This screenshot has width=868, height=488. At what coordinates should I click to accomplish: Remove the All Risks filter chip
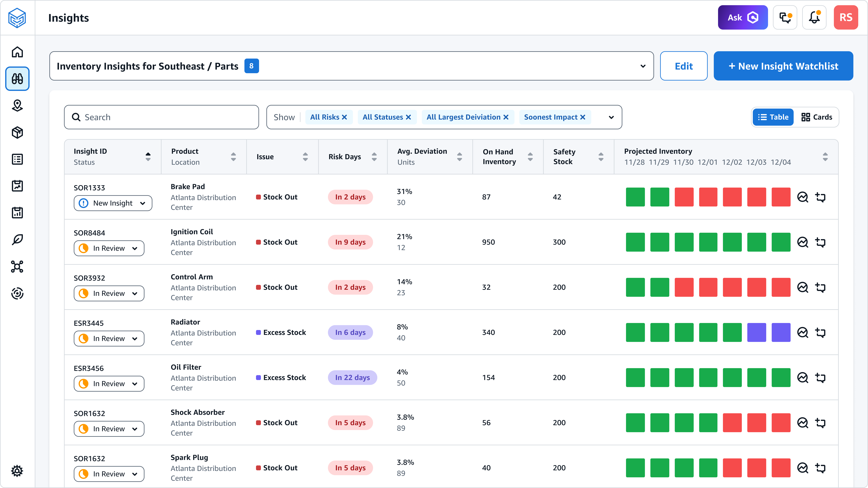tap(344, 117)
